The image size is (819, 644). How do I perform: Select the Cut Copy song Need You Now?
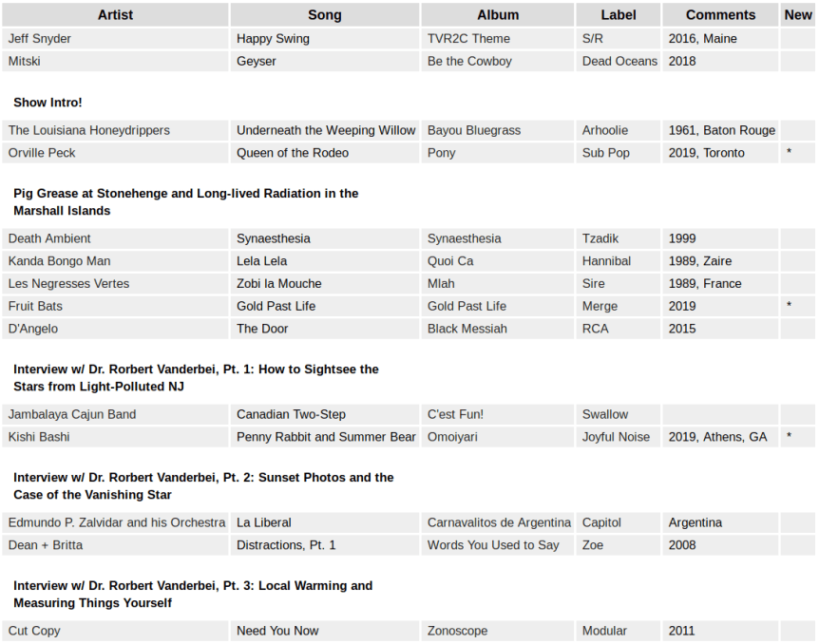point(277,631)
